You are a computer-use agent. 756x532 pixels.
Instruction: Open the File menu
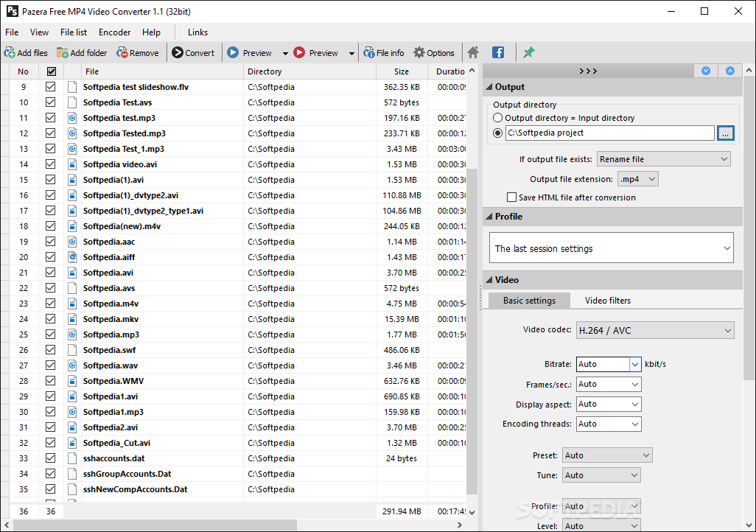coord(12,32)
